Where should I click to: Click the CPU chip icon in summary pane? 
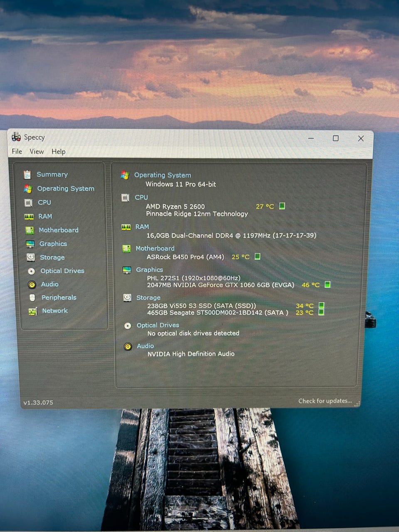(x=125, y=197)
